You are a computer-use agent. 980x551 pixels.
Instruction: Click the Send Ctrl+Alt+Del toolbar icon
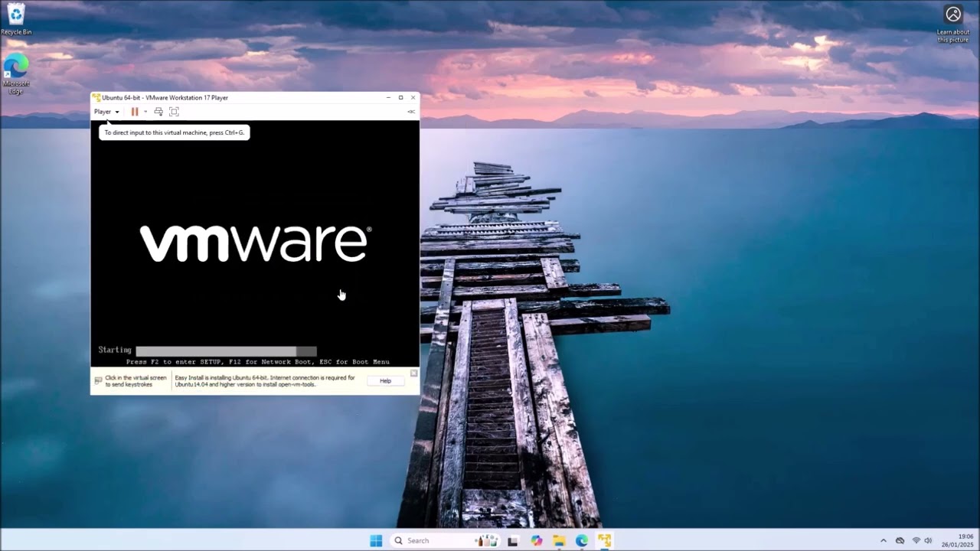click(x=158, y=112)
